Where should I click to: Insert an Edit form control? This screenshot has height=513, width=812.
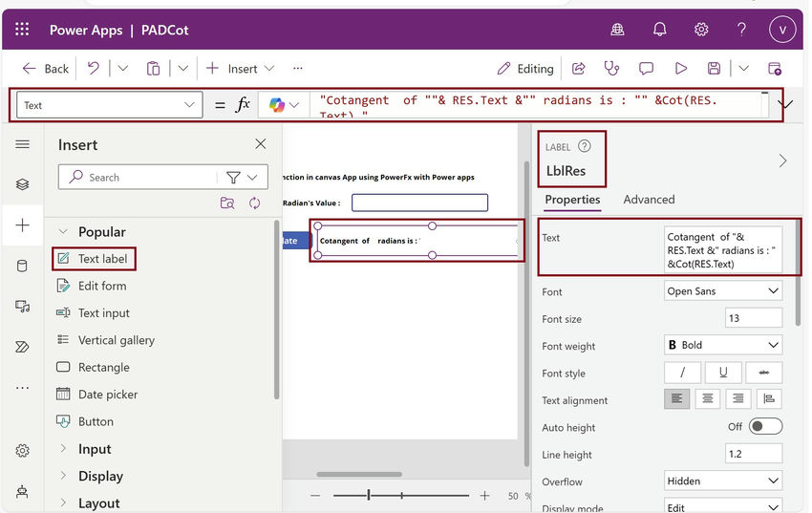tap(91, 286)
